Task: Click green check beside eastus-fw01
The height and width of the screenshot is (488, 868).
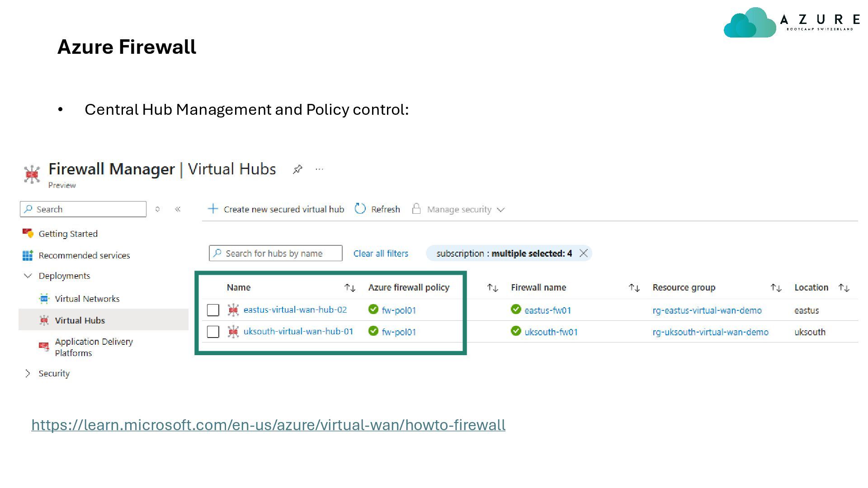Action: (x=516, y=310)
